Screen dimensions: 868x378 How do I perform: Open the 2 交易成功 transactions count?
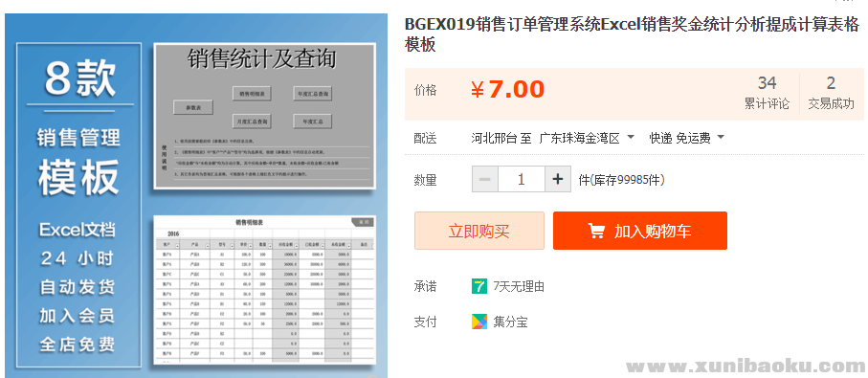pyautogui.click(x=831, y=93)
